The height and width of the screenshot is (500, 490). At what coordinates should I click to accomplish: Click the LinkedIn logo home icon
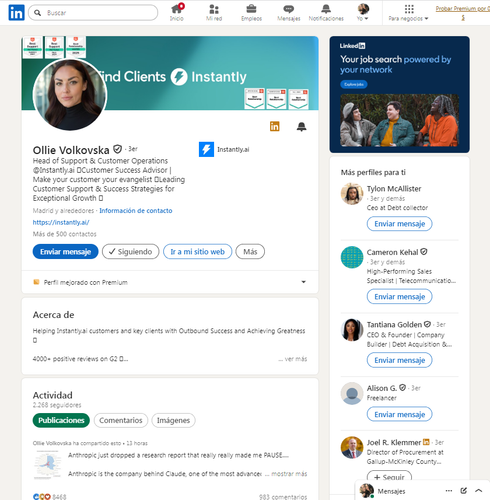click(16, 13)
